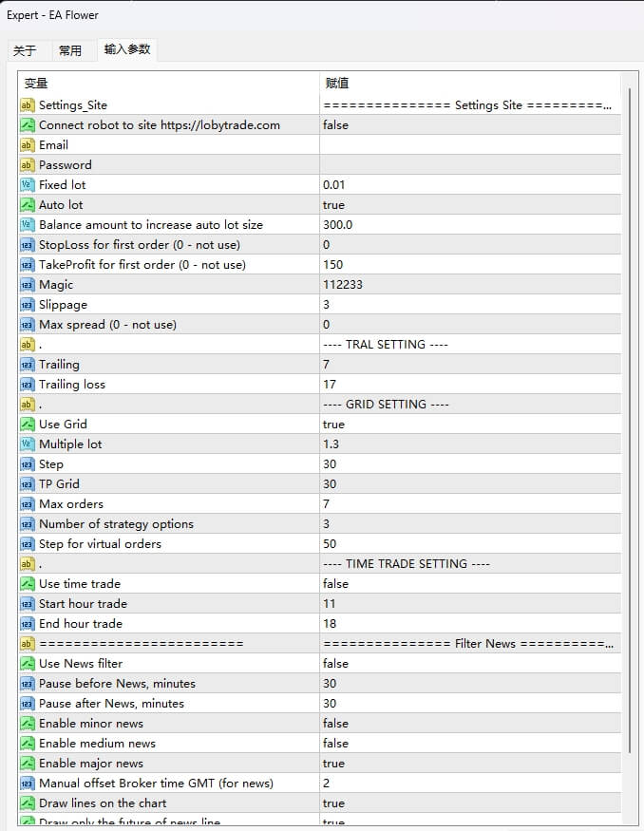644x831 pixels.
Task: Select the Draw lines on the chart label
Action: point(103,803)
